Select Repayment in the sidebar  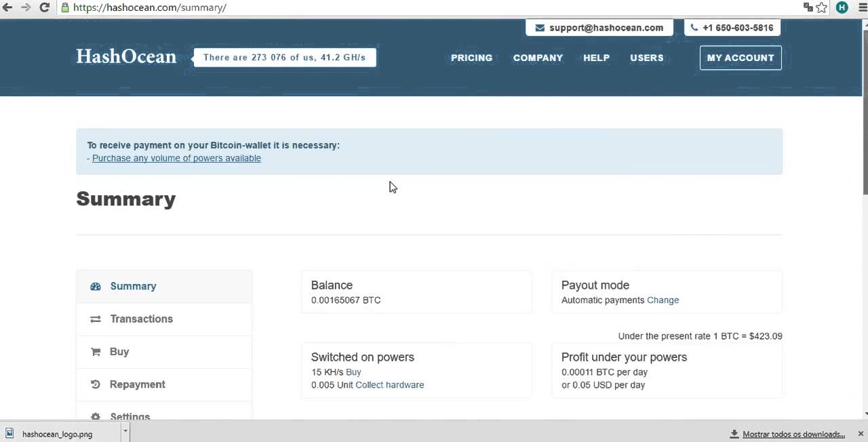tap(164, 384)
